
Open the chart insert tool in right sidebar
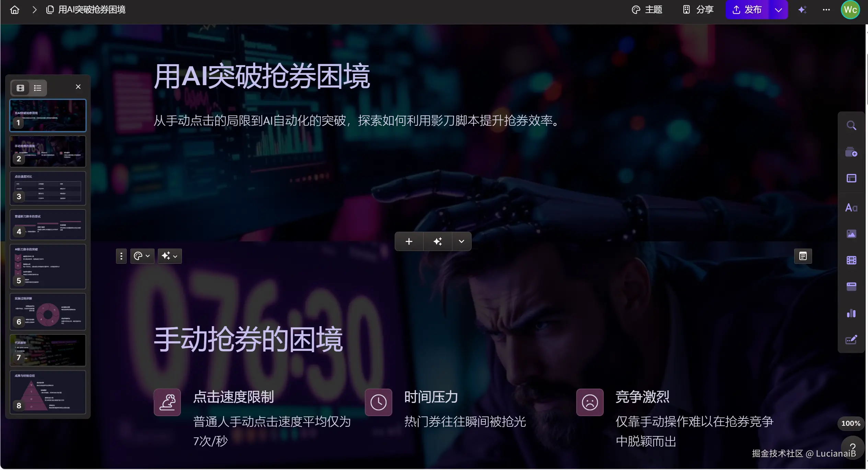pos(852,313)
